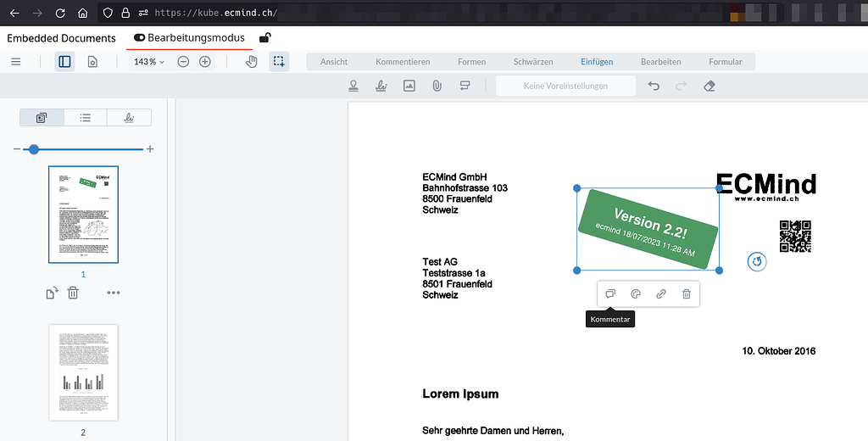Select page 1 thumbnail

[x=84, y=215]
